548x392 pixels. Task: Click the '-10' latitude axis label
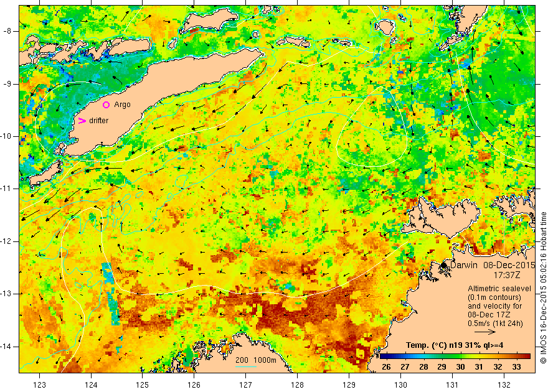coord(6,136)
